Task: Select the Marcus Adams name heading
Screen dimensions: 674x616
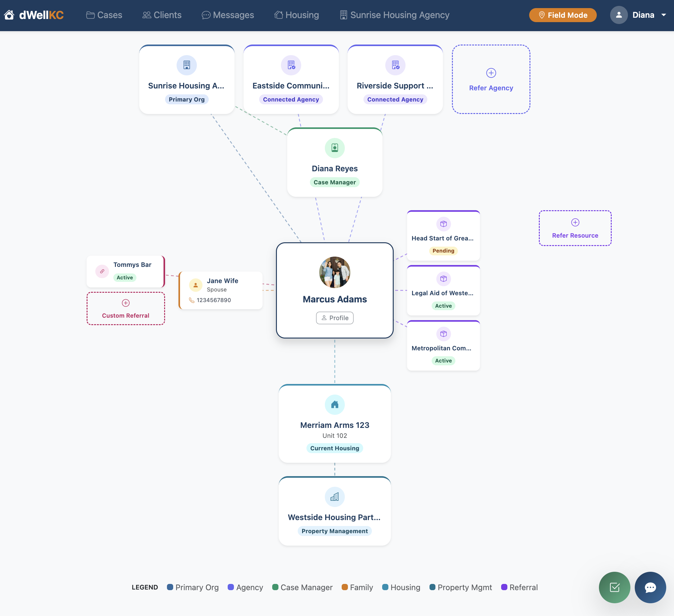Action: tap(335, 299)
